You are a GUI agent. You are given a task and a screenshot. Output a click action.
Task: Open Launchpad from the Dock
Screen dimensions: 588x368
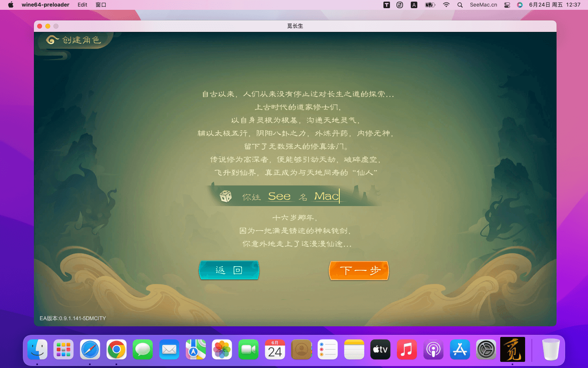[63, 350]
